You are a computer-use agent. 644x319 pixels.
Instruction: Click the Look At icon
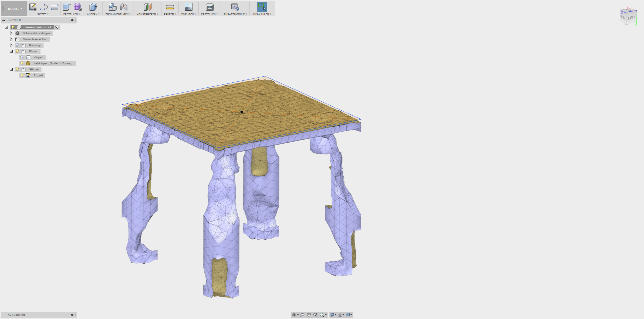click(x=302, y=315)
